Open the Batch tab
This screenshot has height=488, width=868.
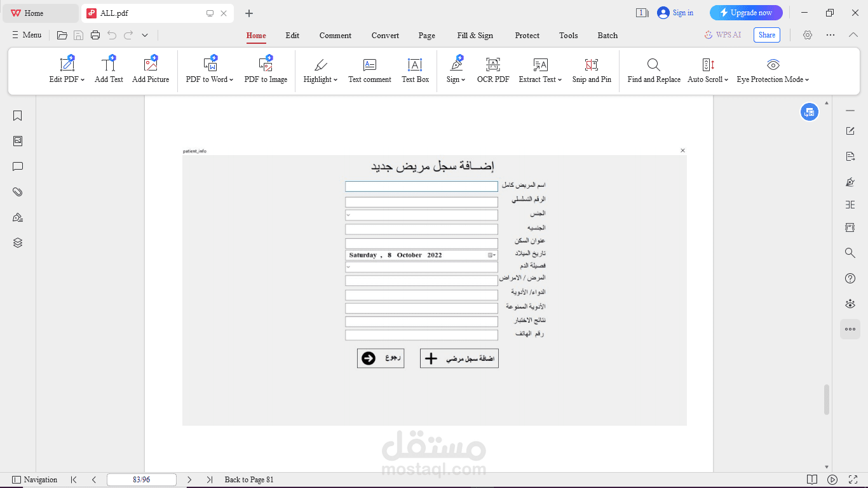(607, 36)
